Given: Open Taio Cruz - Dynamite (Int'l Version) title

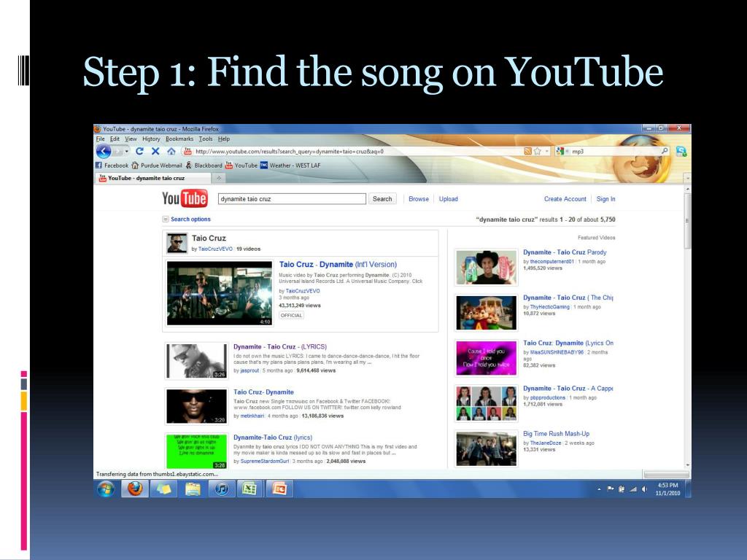Looking at the screenshot, I should pos(338,264).
